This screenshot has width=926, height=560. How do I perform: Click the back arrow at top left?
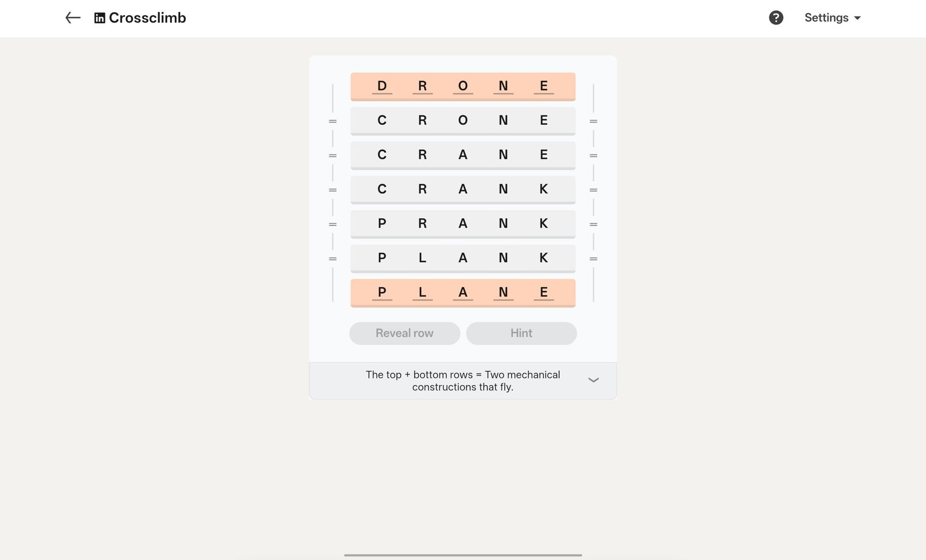coord(72,17)
